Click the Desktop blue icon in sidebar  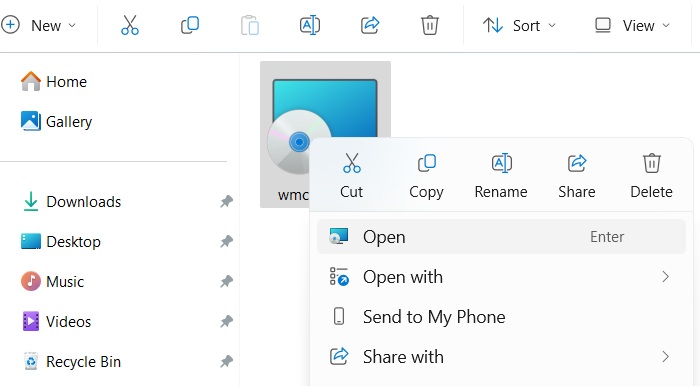31,241
